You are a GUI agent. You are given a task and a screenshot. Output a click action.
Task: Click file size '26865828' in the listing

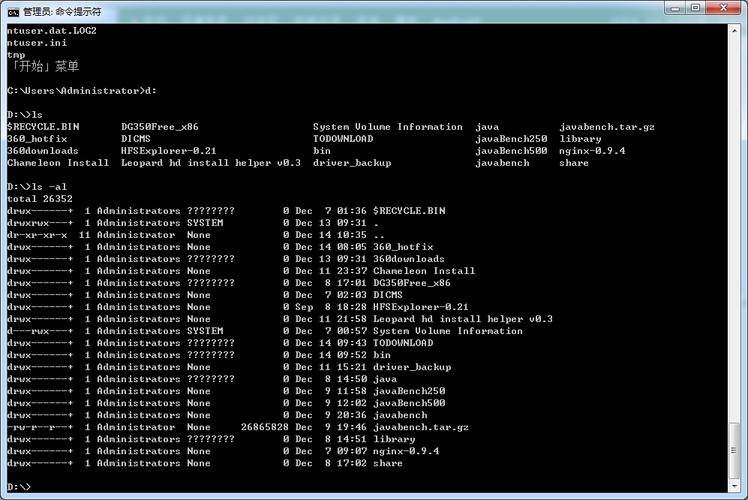[265, 427]
